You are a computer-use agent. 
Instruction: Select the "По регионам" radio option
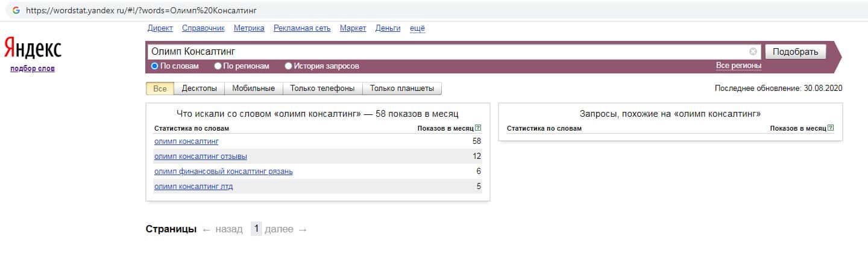click(218, 66)
